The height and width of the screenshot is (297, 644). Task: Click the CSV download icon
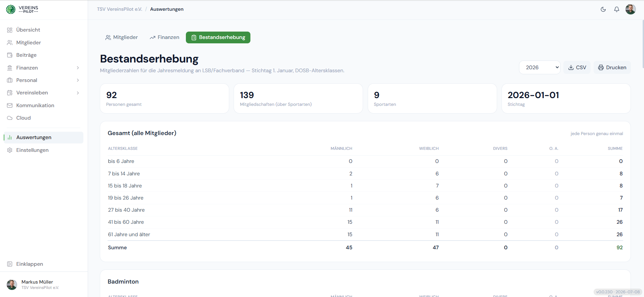[x=571, y=68]
